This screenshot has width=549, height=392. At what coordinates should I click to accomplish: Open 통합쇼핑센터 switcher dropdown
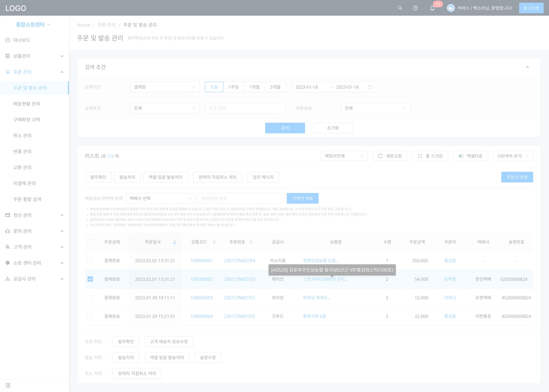tap(33, 25)
